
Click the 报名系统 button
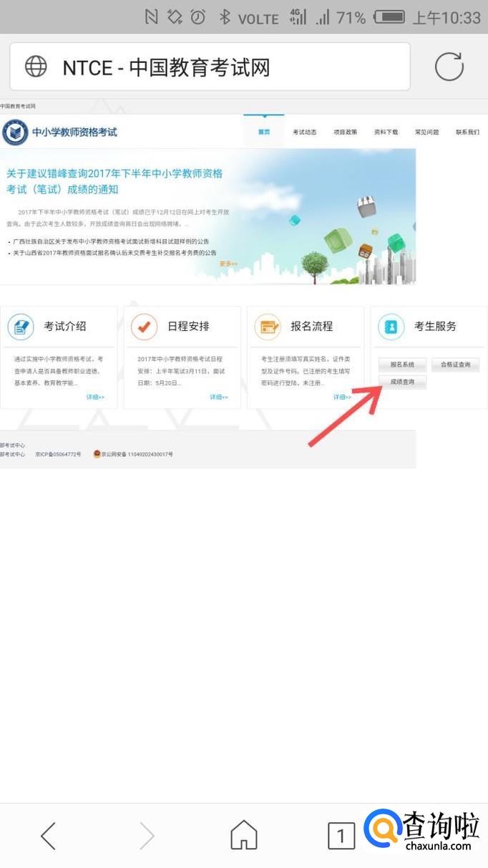(402, 365)
